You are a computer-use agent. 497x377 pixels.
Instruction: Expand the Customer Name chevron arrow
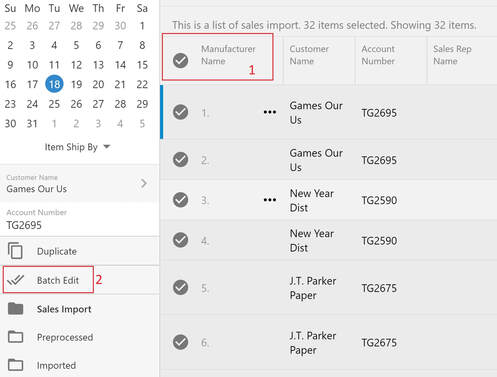click(144, 183)
